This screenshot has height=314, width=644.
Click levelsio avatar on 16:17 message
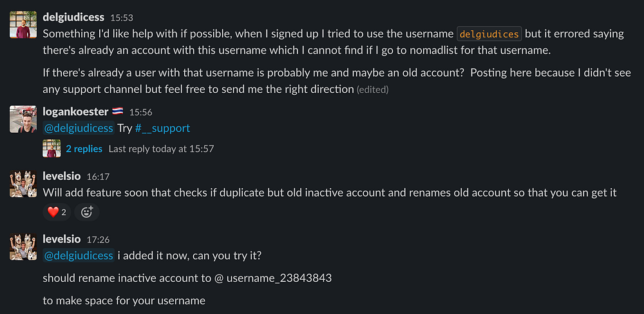click(x=23, y=183)
